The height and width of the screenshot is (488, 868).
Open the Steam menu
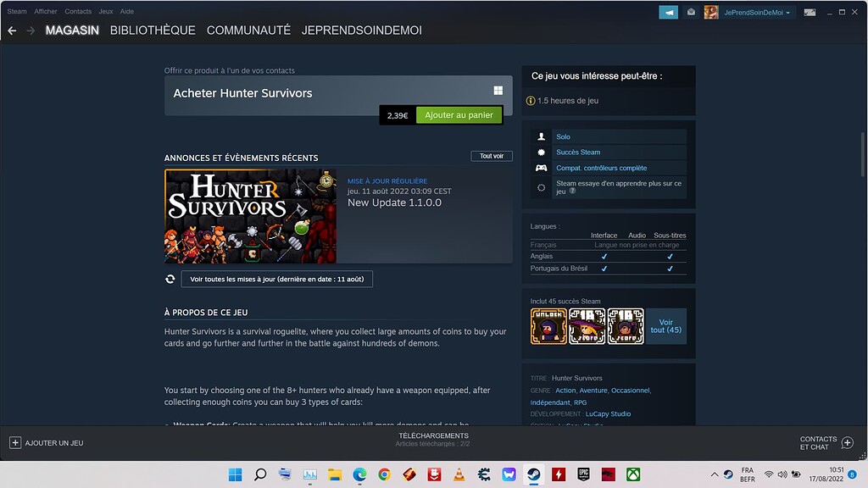(x=17, y=12)
